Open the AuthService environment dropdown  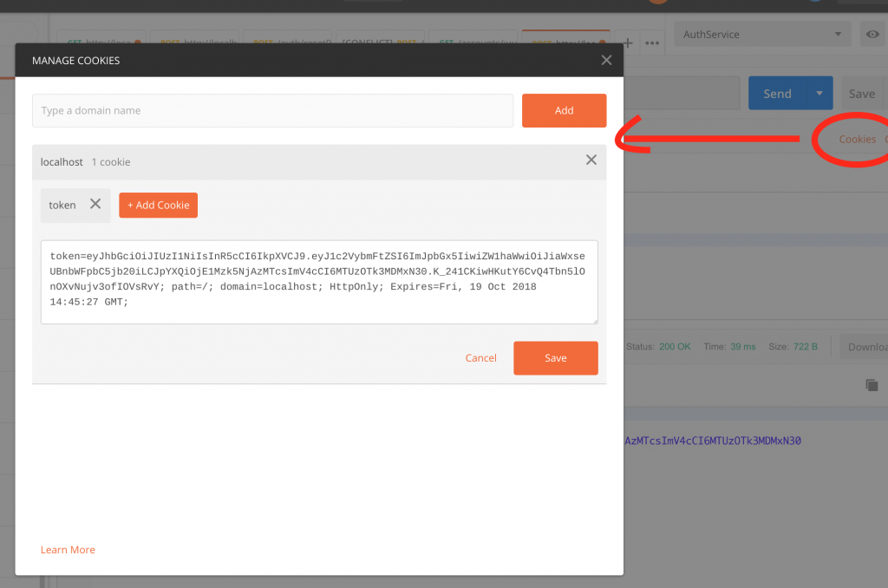[762, 35]
